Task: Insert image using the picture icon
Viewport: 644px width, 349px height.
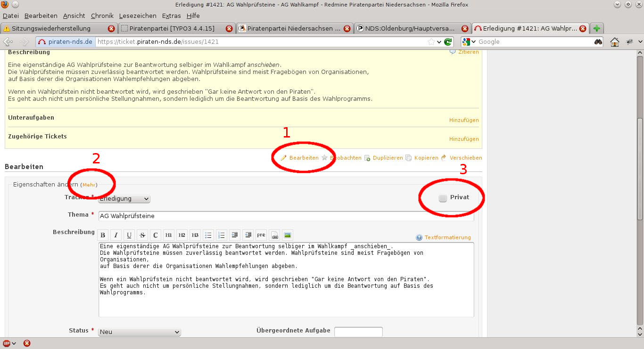Action: 287,235
